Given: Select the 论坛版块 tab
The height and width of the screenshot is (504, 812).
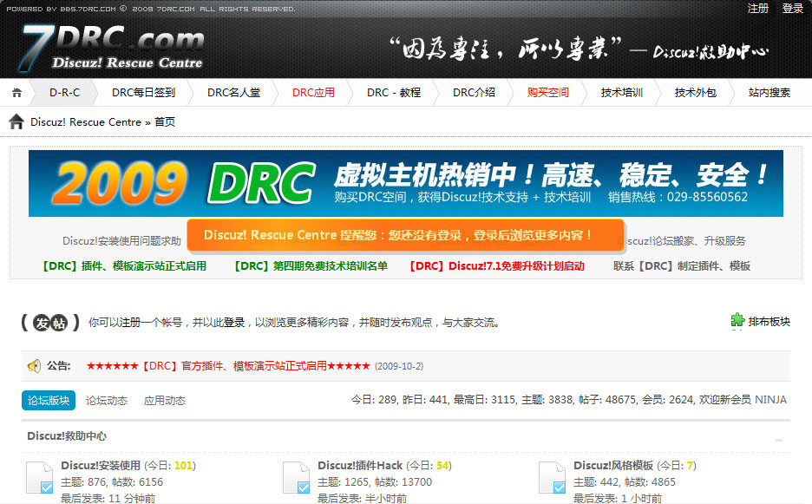Looking at the screenshot, I should tap(49, 401).
